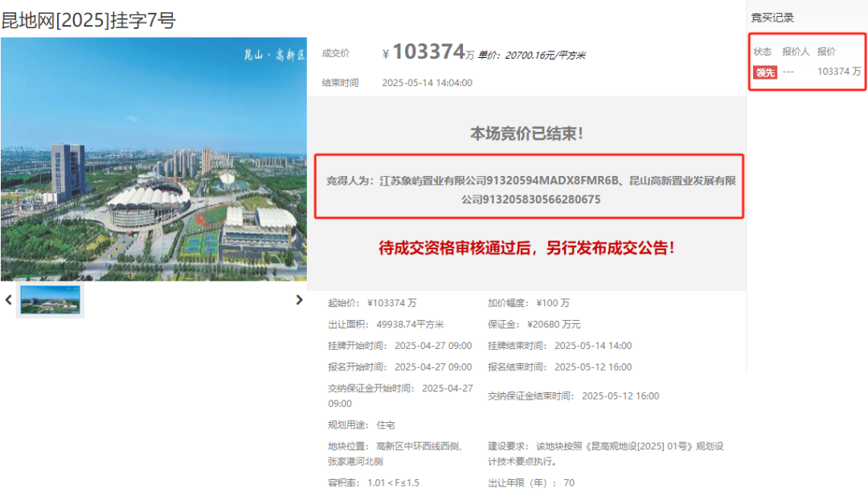
Task: Click the next image arrow under photo
Action: point(299,300)
